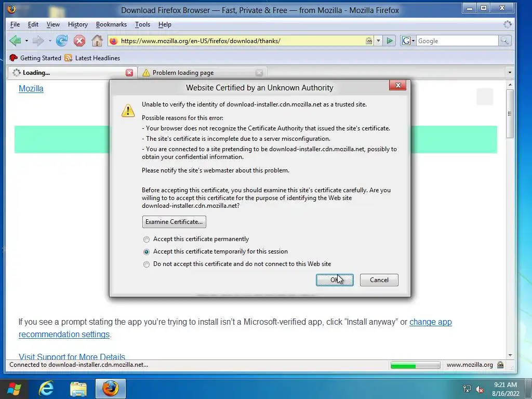Image resolution: width=532 pixels, height=399 pixels.
Task: Click the search magnifier icon
Action: click(504, 41)
